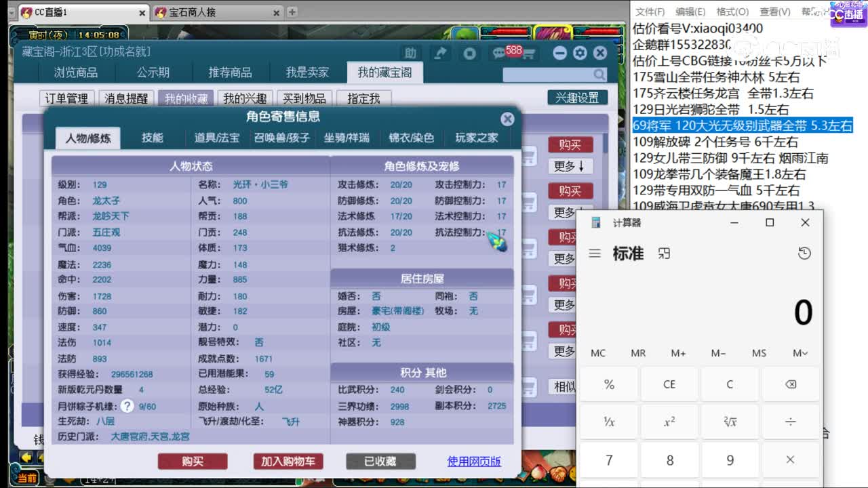Open the shopping cart icon

pyautogui.click(x=529, y=54)
